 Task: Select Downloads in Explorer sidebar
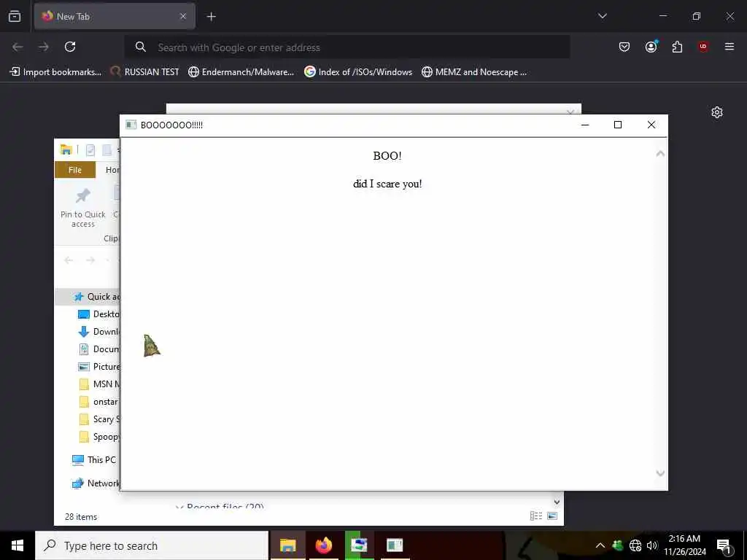click(x=98, y=332)
